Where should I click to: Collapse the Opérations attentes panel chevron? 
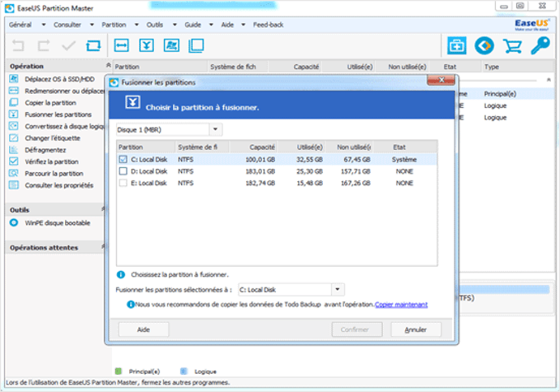tap(103, 246)
